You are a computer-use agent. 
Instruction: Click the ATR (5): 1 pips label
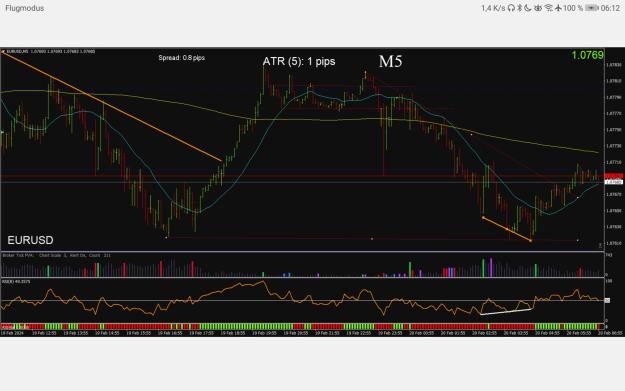(x=299, y=61)
